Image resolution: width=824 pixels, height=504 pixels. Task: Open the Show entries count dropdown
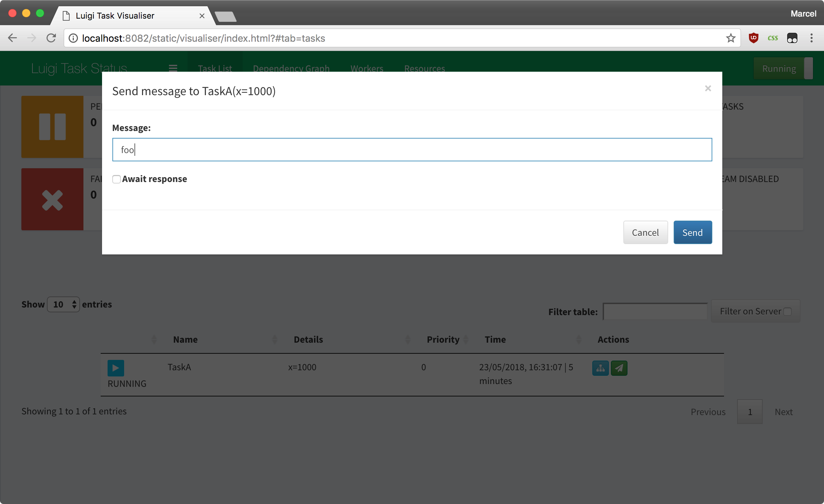tap(63, 304)
